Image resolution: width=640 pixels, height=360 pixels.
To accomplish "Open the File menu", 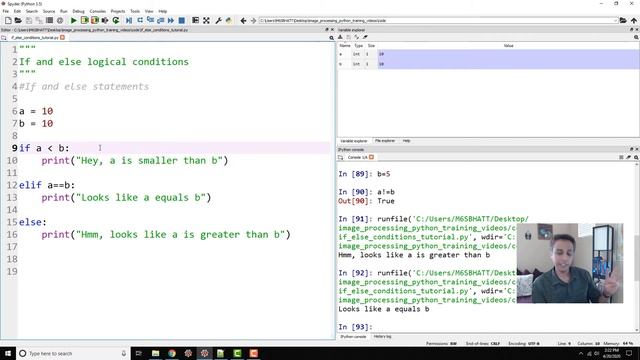I will (x=6, y=11).
